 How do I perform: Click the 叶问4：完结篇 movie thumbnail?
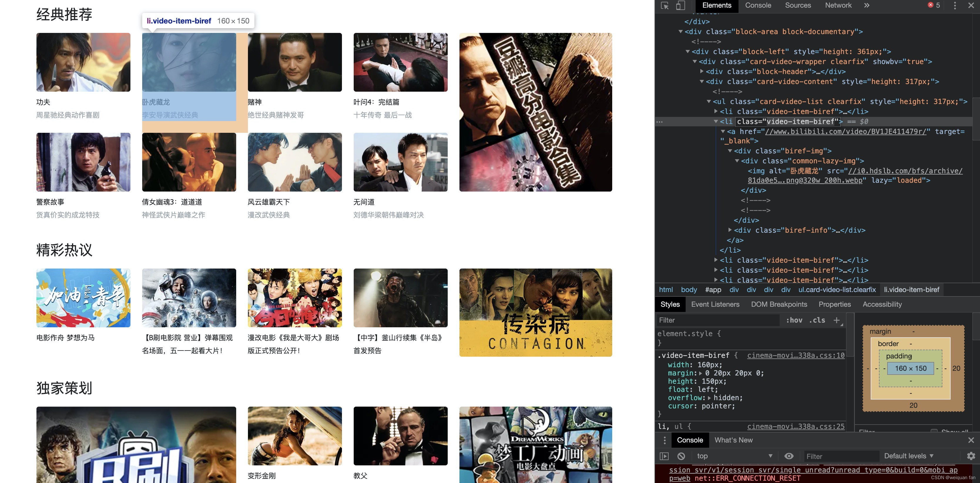pos(400,62)
